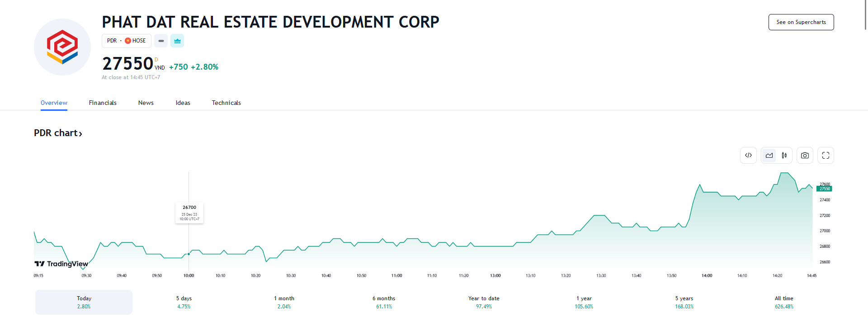
Task: Select the 5 days time range
Action: 184,302
